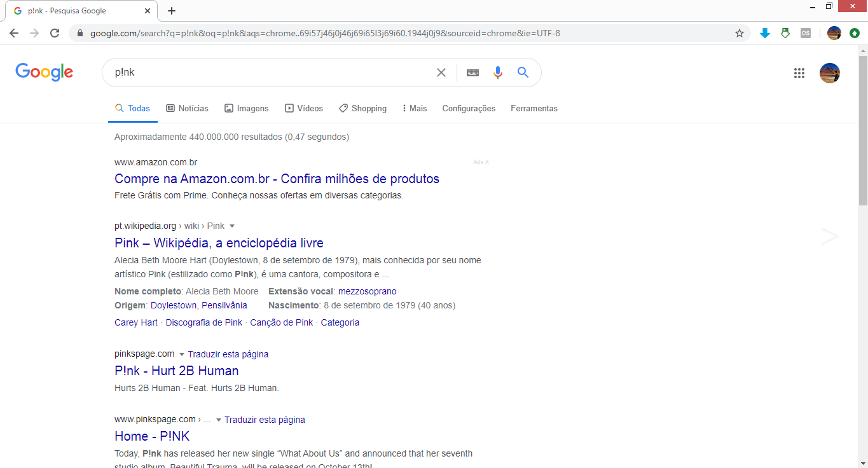Click the padlock site info icon
Screen dimensions: 868x468
coord(79,33)
